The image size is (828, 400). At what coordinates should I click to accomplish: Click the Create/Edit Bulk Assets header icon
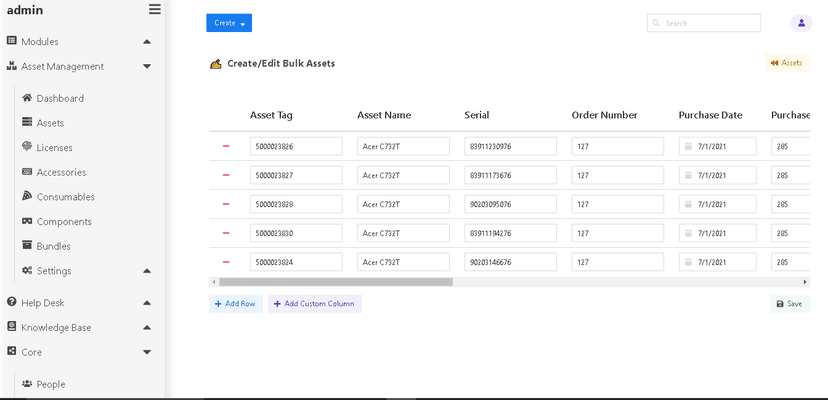click(215, 64)
